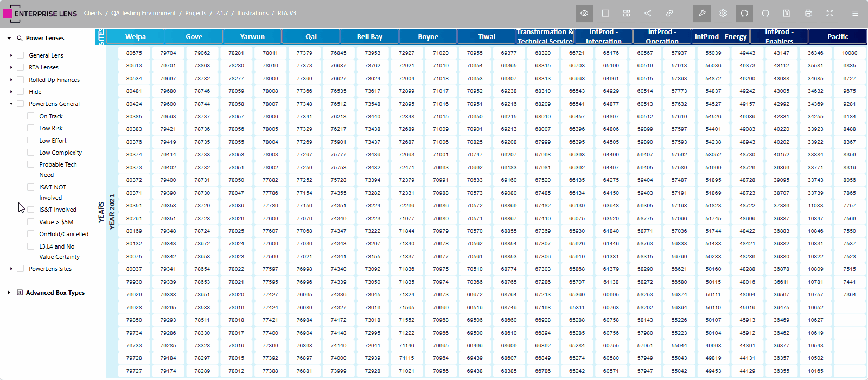Go to Projects in the breadcrumb

click(195, 13)
